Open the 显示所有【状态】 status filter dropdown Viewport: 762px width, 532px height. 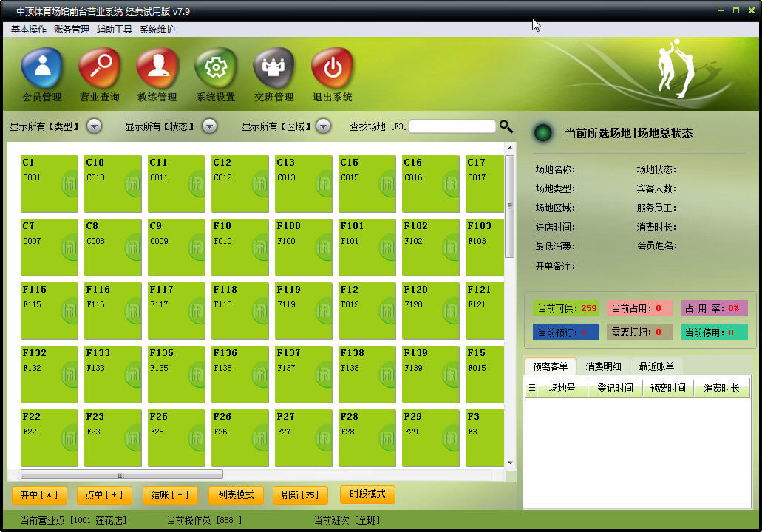(x=209, y=126)
